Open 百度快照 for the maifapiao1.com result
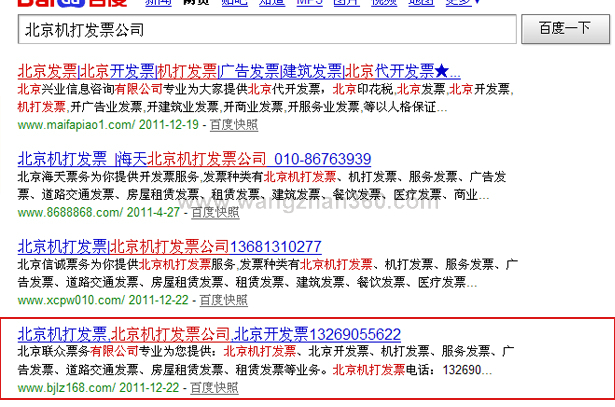Viewport: 615px width, 407px height. [x=234, y=125]
